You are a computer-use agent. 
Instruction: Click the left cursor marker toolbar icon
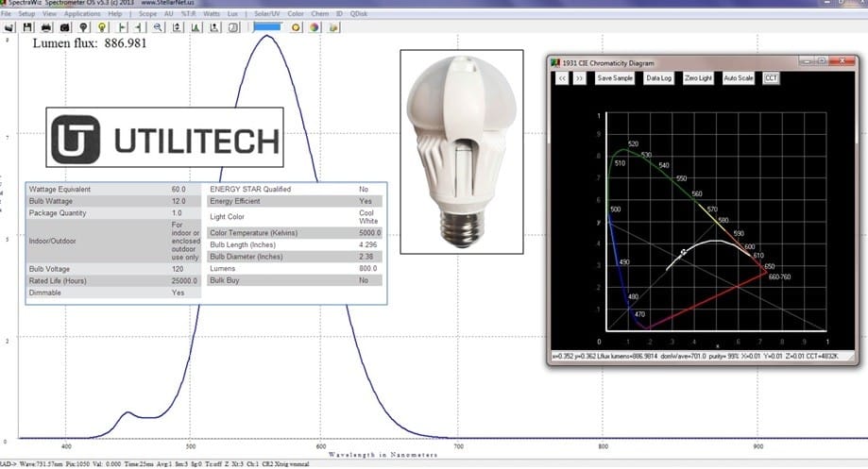(122, 27)
